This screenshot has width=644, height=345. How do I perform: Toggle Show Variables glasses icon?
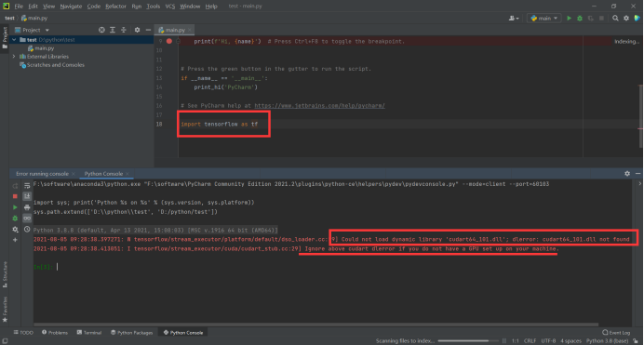click(27, 219)
